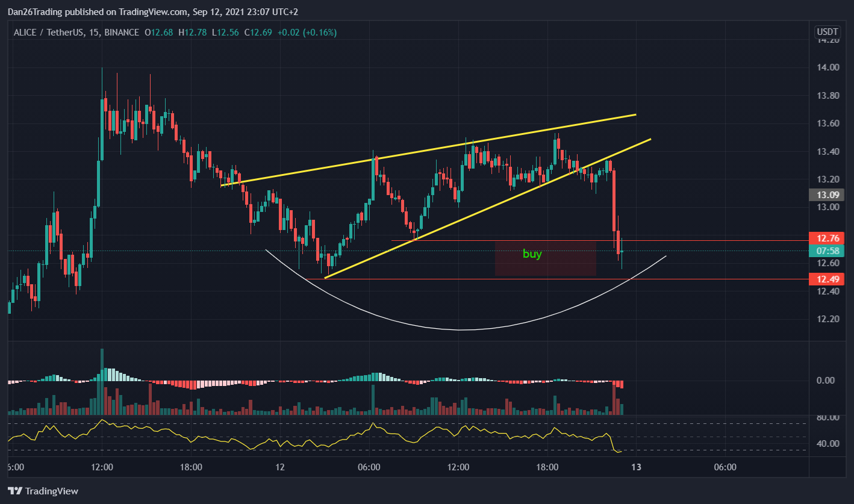
Task: Click the 12.40 price axis value
Action: click(x=828, y=291)
